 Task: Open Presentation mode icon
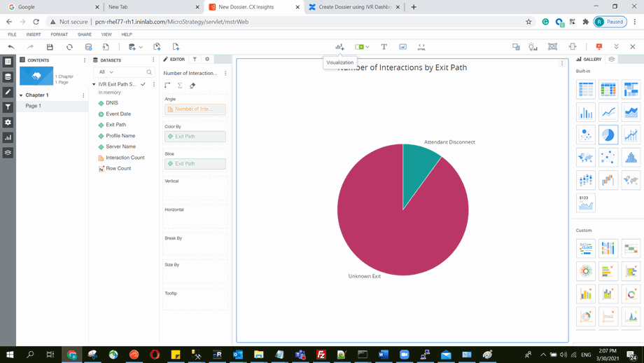(x=599, y=47)
